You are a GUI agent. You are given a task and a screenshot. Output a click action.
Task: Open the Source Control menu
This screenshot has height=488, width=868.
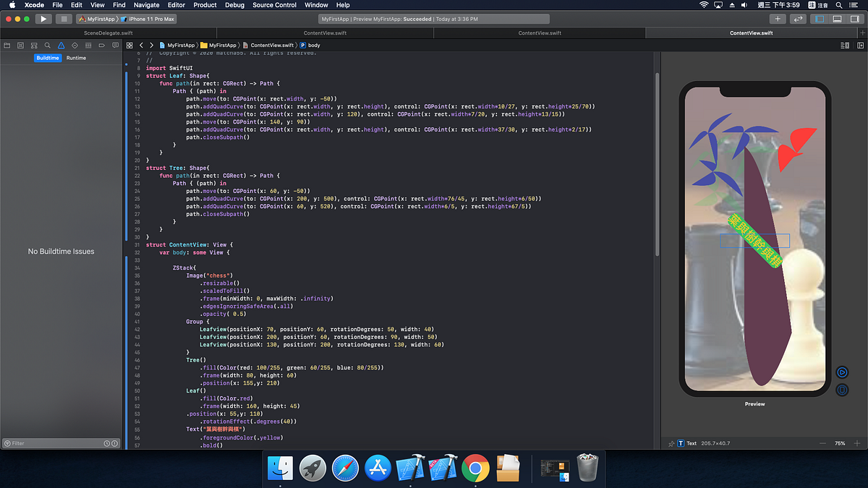click(275, 5)
